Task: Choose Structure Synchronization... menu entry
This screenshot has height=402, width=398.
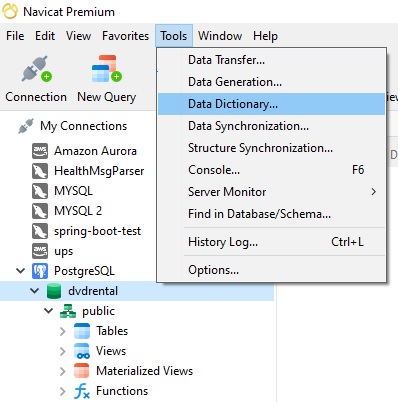Action: 271,148
